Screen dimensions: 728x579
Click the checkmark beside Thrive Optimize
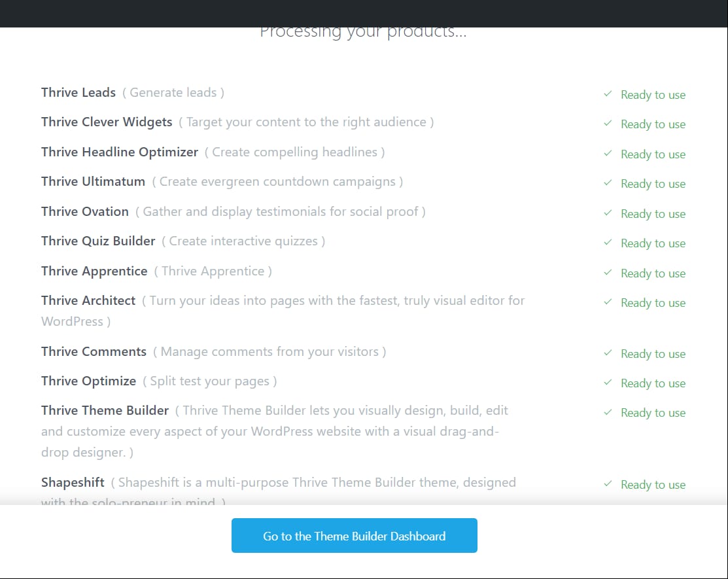[607, 383]
